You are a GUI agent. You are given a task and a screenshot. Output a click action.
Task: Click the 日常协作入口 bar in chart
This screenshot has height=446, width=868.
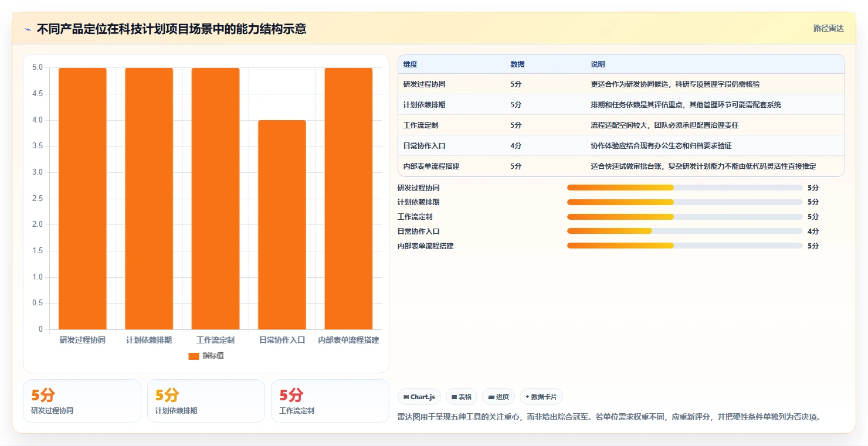point(282,225)
